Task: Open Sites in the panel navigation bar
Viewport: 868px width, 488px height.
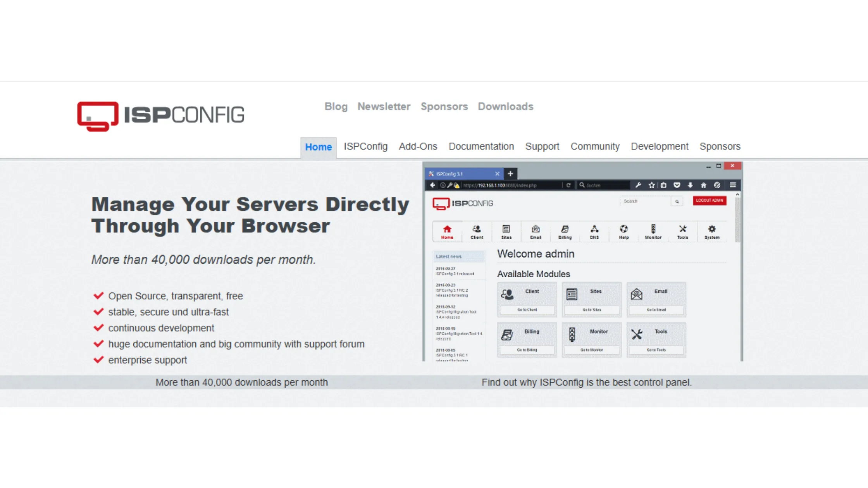Action: 506,232
